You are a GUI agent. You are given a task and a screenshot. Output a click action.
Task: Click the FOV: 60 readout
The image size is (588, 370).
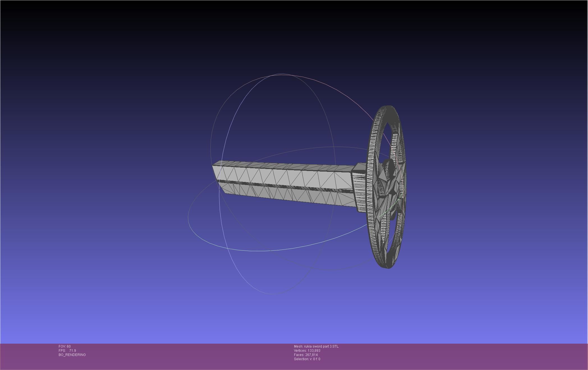tap(65, 346)
